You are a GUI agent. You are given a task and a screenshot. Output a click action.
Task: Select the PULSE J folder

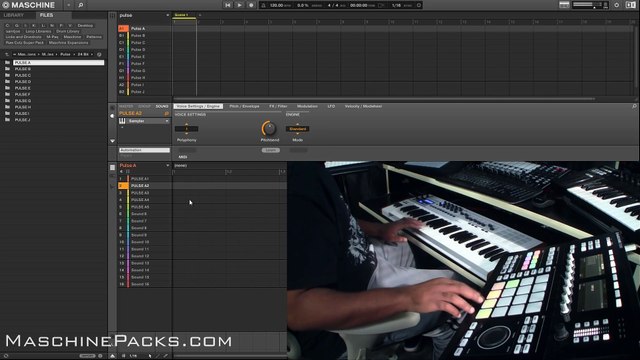pos(22,120)
